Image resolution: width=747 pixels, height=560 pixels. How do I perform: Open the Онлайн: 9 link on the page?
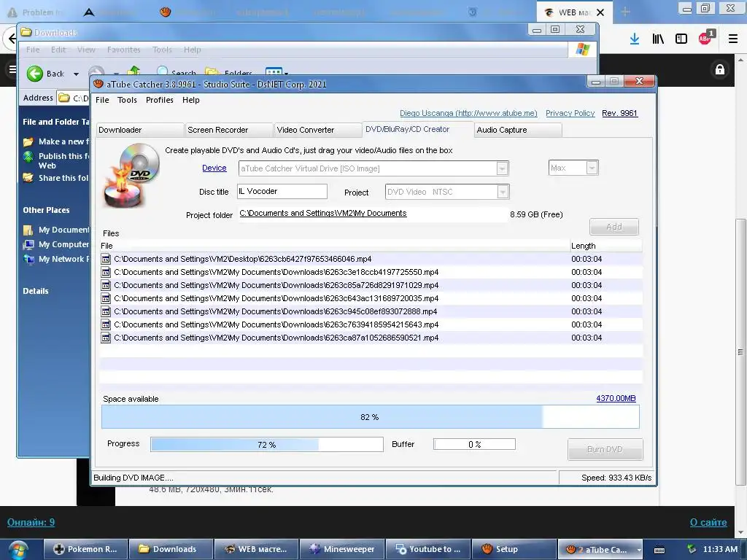pos(31,522)
